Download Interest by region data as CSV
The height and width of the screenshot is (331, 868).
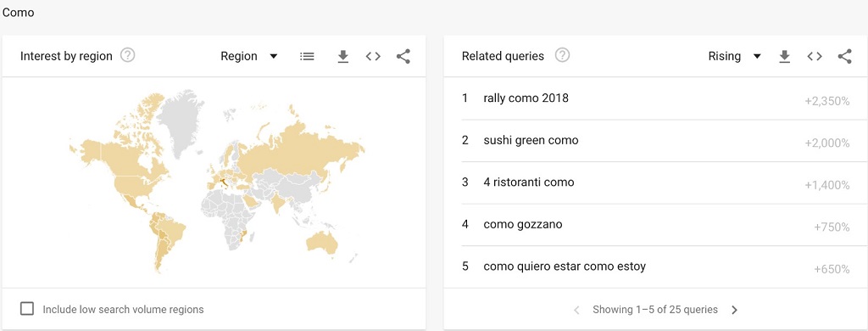pos(343,56)
